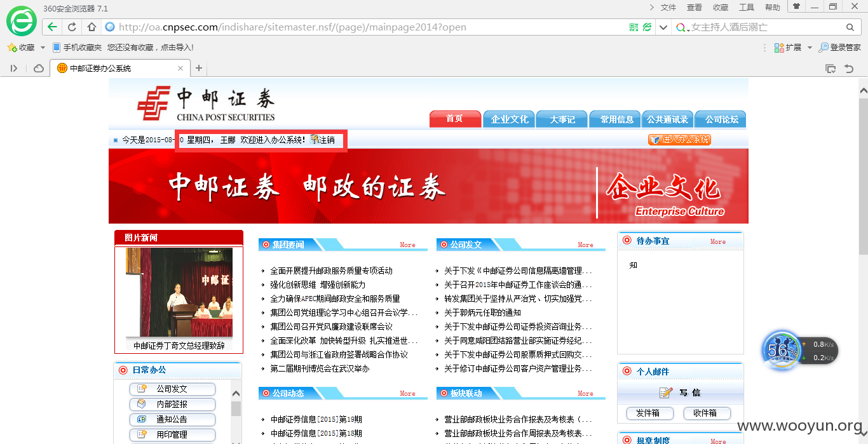Click More link beside 公司动态

(407, 393)
